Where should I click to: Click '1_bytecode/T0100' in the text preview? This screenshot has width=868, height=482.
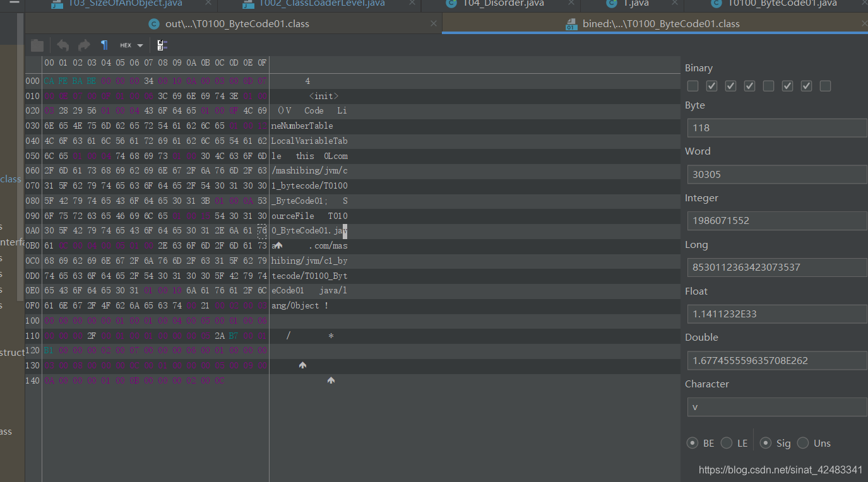(x=309, y=185)
